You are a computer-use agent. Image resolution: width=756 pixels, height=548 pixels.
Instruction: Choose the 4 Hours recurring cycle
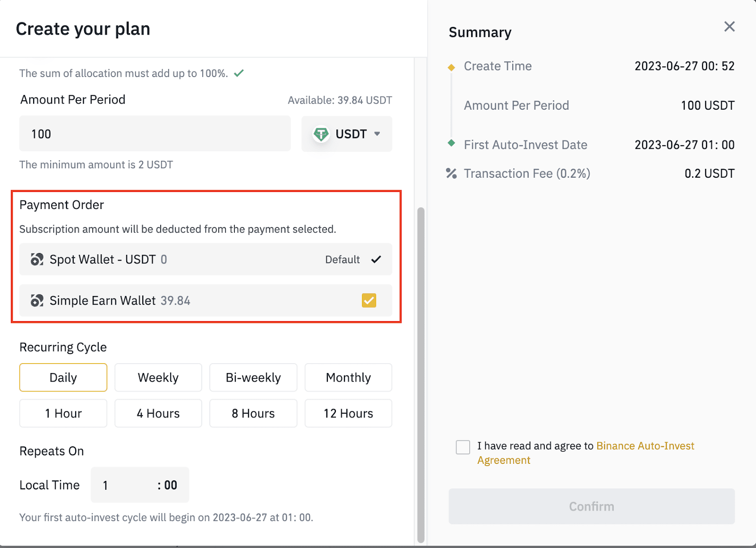pyautogui.click(x=158, y=413)
